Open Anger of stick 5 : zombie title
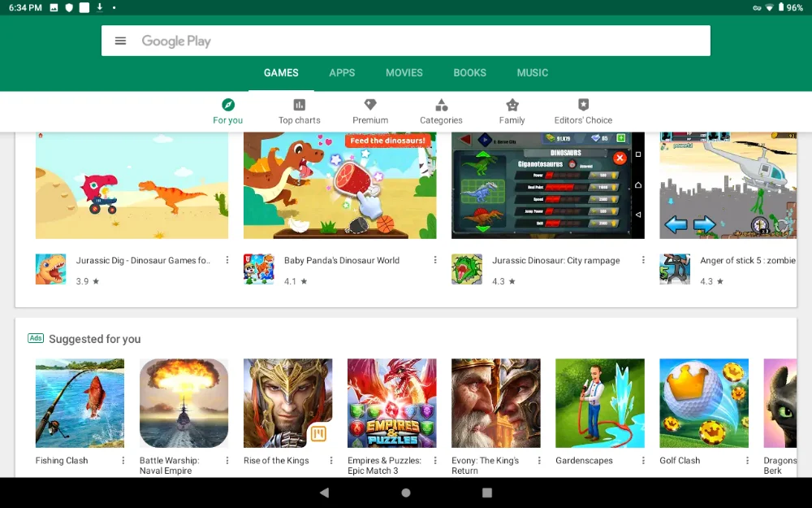 (x=748, y=260)
